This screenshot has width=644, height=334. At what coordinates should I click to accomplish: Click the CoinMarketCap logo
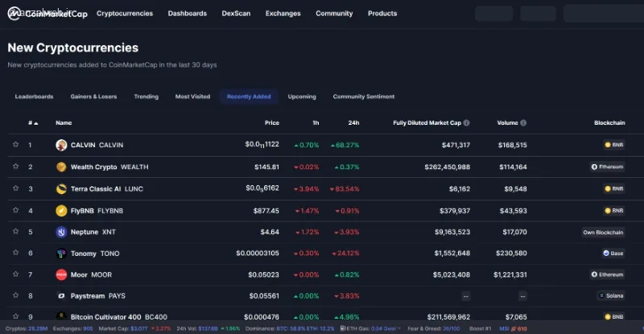point(47,14)
